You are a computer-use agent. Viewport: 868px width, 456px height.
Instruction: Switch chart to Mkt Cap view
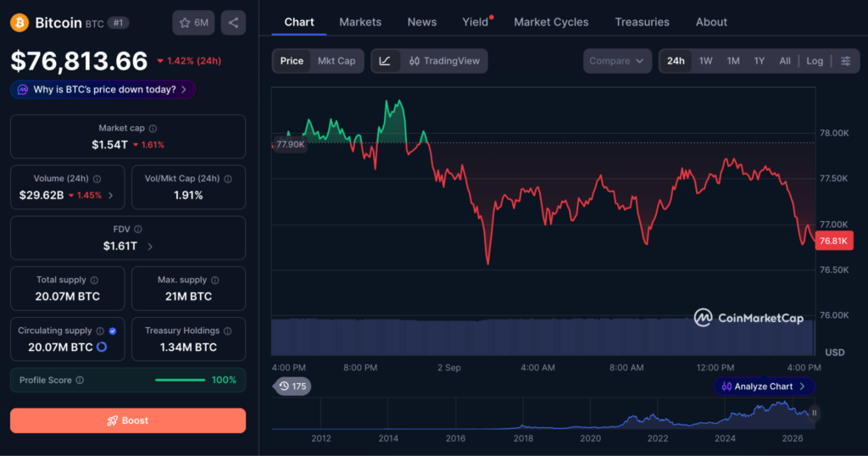click(x=336, y=61)
